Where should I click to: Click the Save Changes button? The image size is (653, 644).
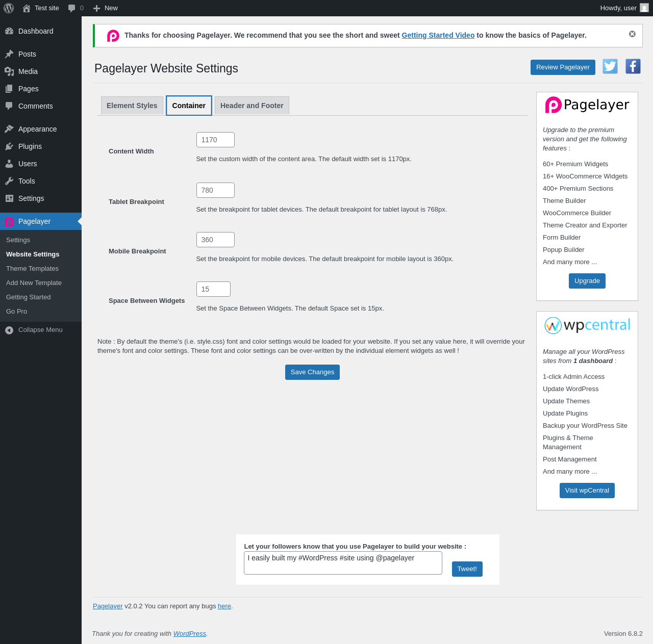[312, 372]
